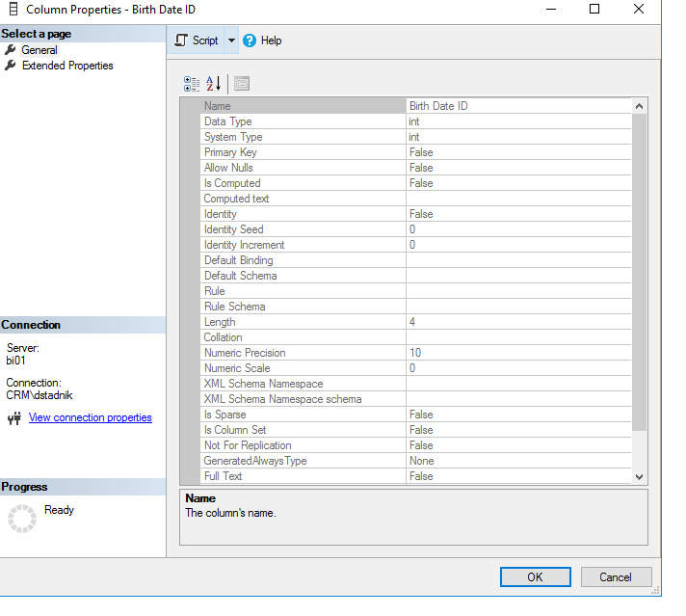
Task: Click the Column Properties window title icon
Action: tap(13, 10)
